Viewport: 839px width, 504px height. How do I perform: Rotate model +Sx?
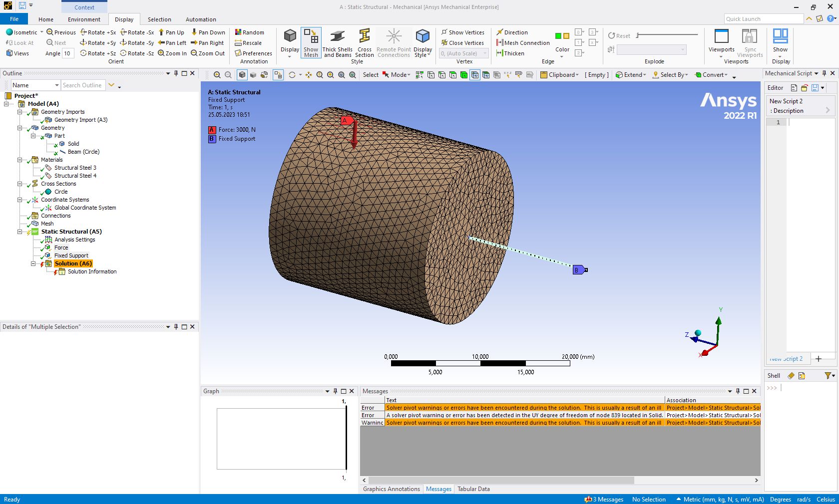pos(98,32)
